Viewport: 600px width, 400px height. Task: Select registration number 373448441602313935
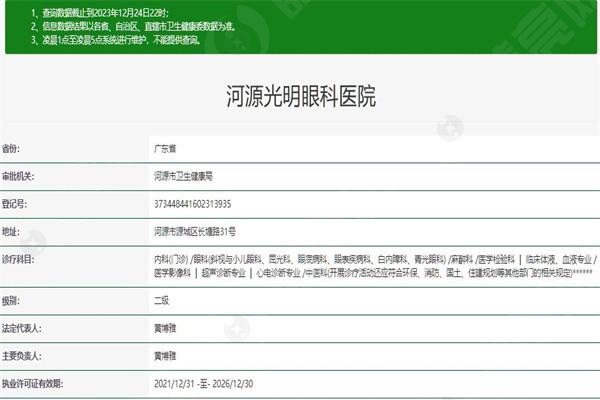pyautogui.click(x=192, y=204)
